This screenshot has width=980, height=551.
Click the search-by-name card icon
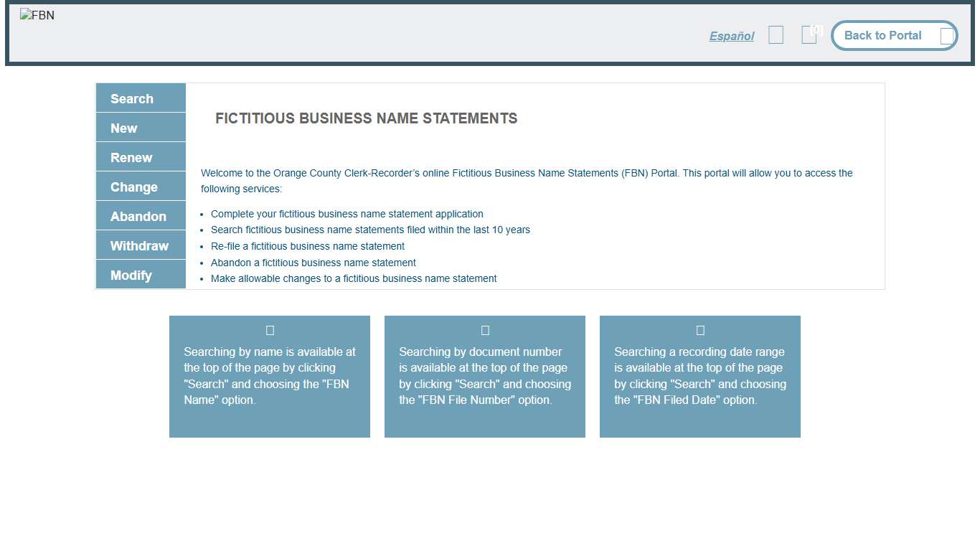[269, 330]
